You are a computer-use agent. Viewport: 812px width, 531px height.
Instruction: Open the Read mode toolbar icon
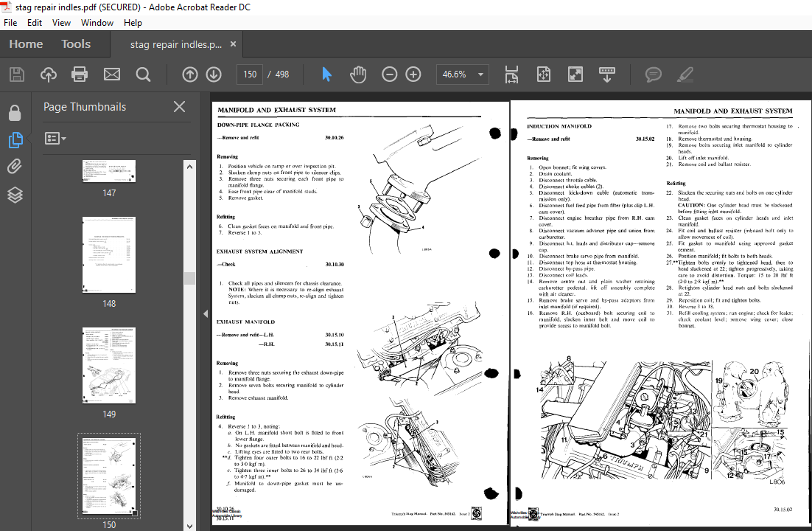[x=607, y=74]
